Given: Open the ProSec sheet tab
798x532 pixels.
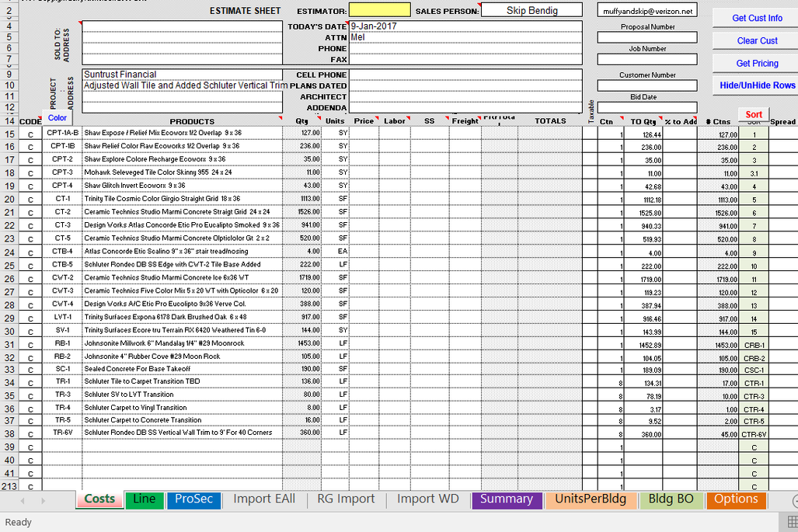Looking at the screenshot, I should [193, 499].
